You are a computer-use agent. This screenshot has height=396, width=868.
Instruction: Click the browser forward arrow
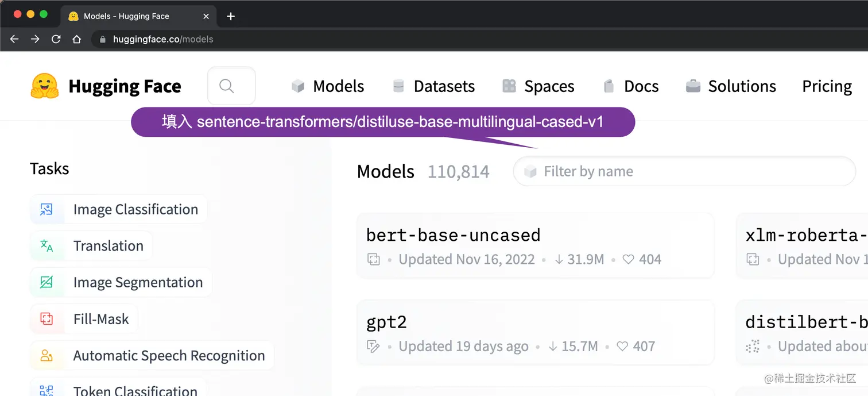pyautogui.click(x=35, y=39)
